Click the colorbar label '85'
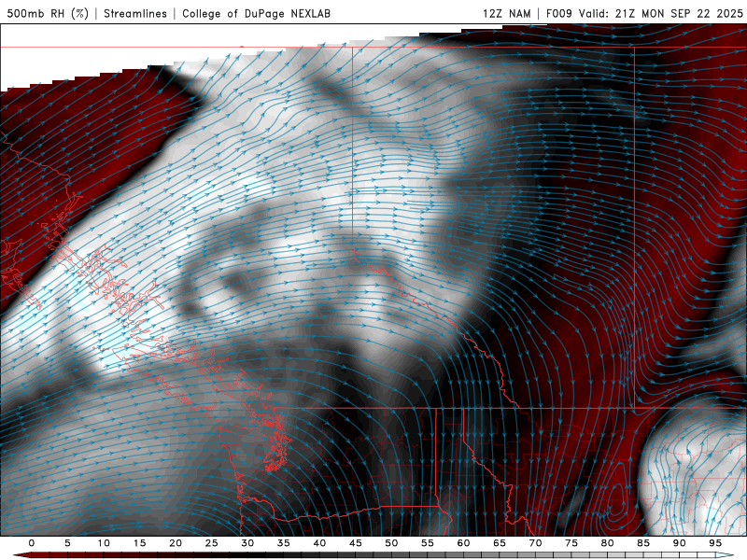 coord(643,543)
